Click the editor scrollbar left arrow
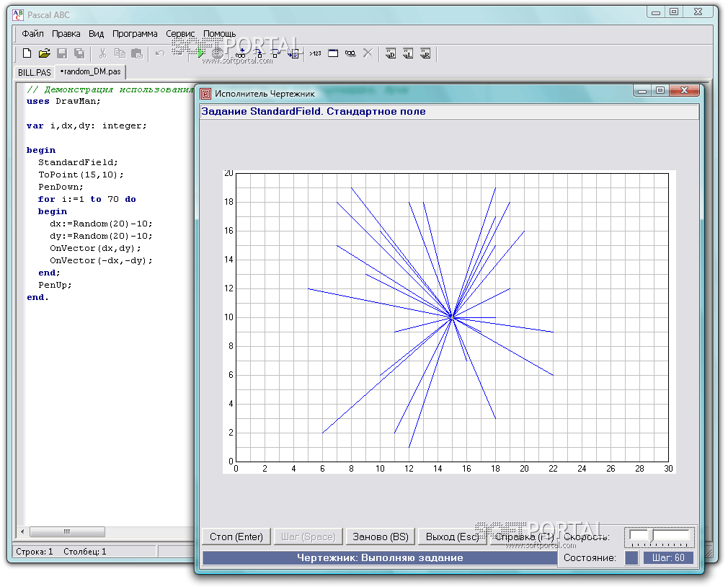This screenshot has height=587, width=728. (22, 531)
